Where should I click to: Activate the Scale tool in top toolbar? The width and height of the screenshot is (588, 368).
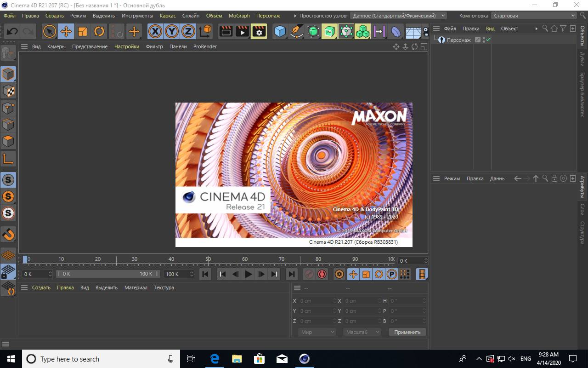pos(82,31)
